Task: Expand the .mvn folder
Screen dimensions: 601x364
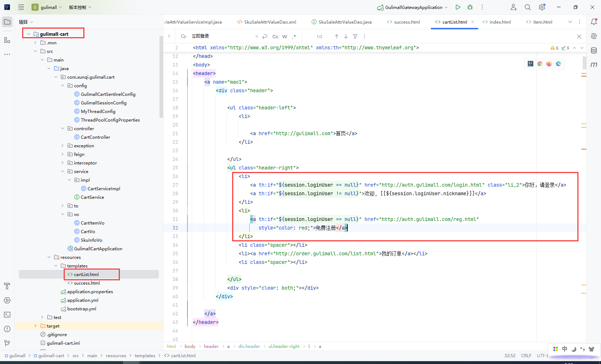Action: click(35, 43)
